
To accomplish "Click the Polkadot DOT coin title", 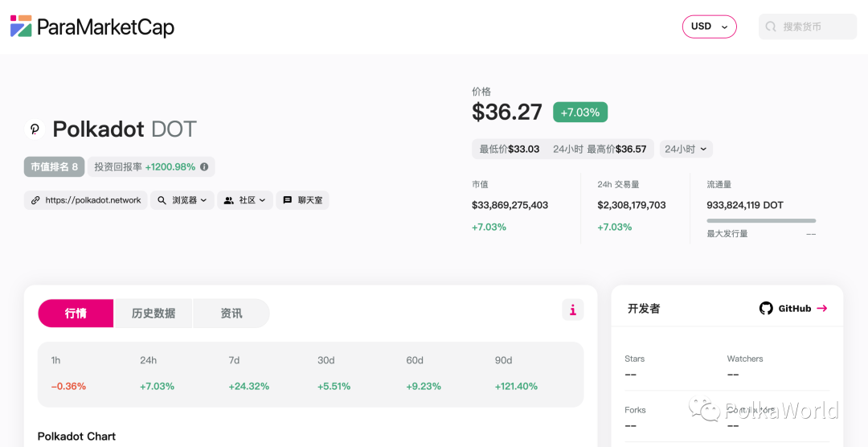I will [x=125, y=129].
